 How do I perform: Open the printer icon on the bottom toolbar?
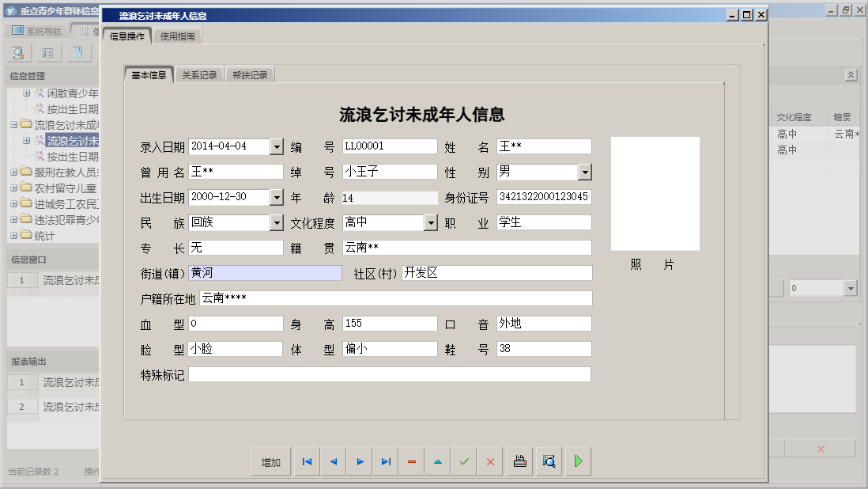(519, 461)
